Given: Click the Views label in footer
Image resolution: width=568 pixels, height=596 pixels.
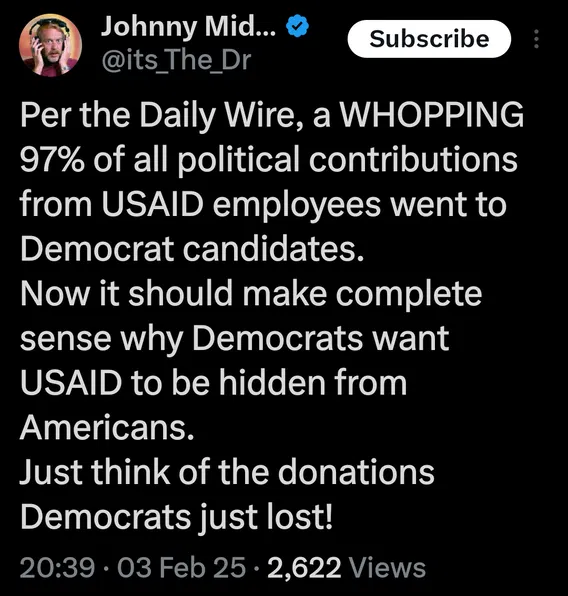Looking at the screenshot, I should pos(387,568).
